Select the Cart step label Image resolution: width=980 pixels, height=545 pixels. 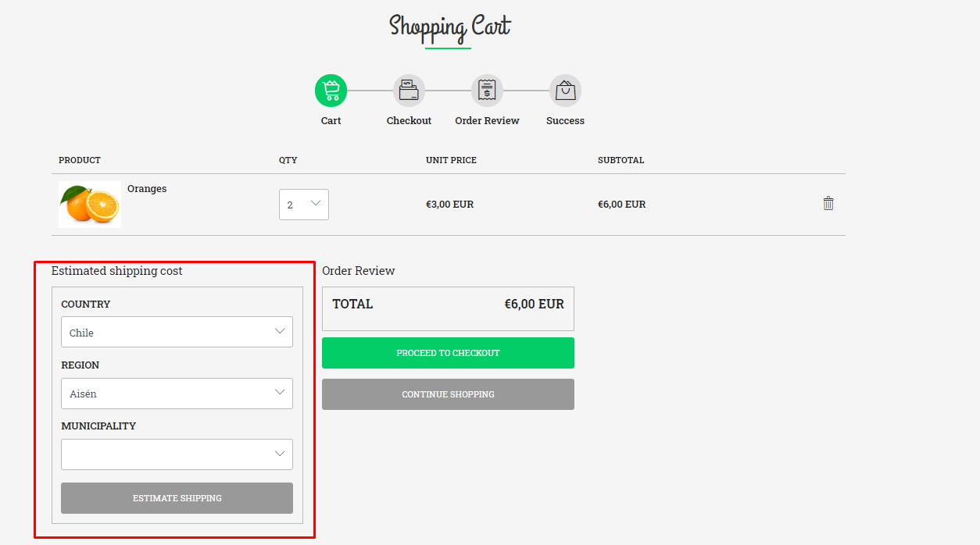pos(331,121)
